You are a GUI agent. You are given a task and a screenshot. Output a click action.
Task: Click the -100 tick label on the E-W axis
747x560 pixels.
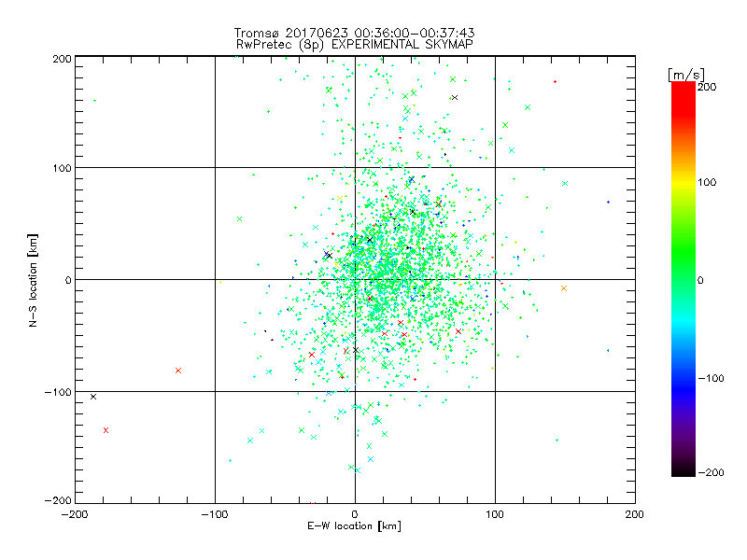(215, 514)
